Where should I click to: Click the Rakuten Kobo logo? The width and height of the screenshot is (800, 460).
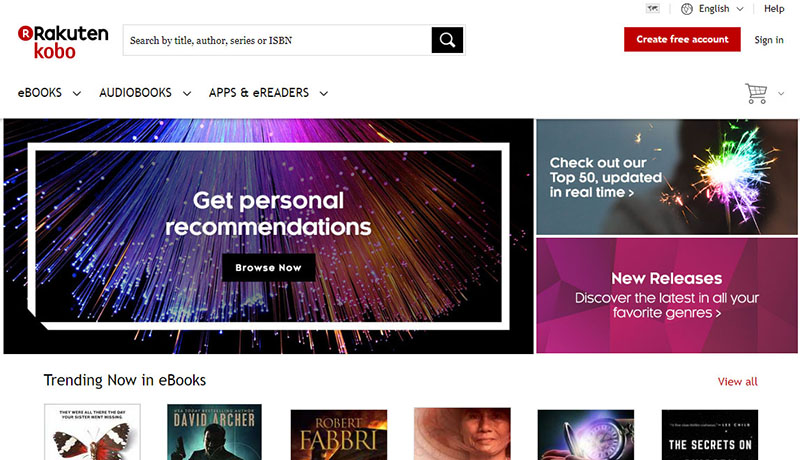point(62,41)
